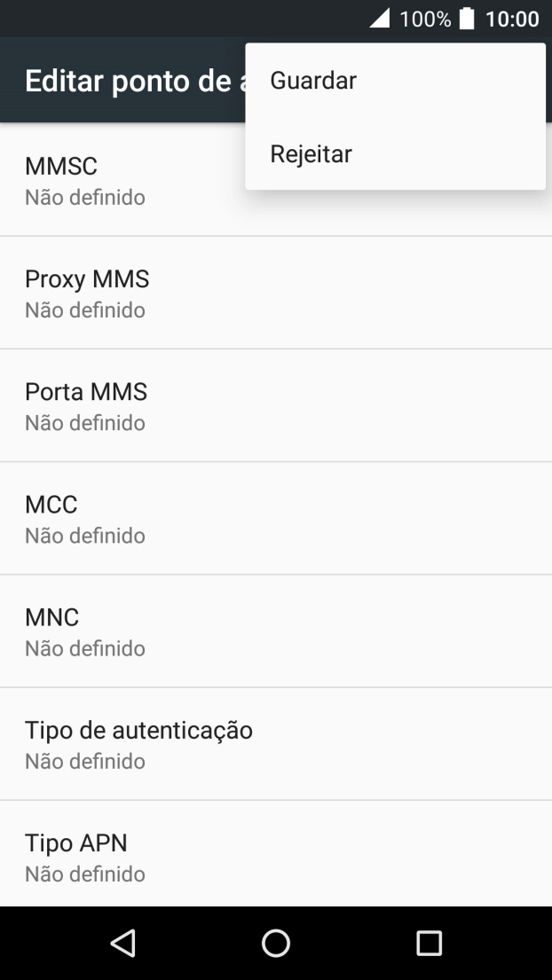
Task: Open recent apps with square button
Action: coord(429,943)
